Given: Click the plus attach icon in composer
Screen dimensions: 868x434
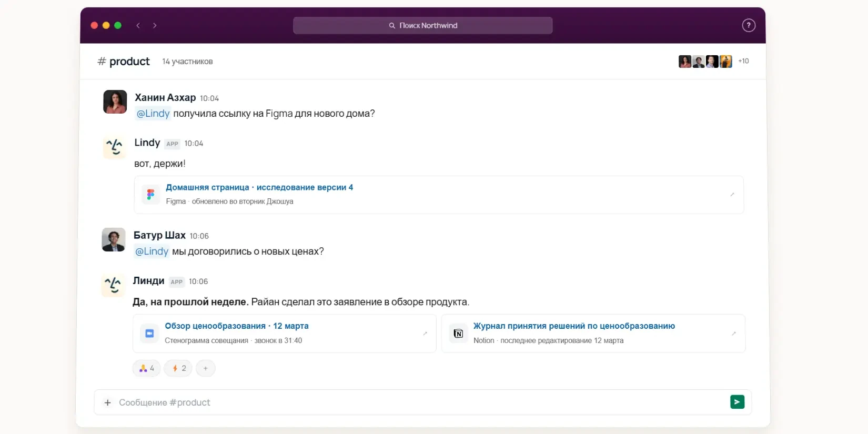Looking at the screenshot, I should (107, 402).
